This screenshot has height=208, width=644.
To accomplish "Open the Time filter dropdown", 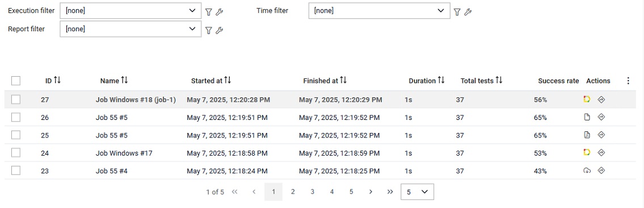I will pos(379,11).
